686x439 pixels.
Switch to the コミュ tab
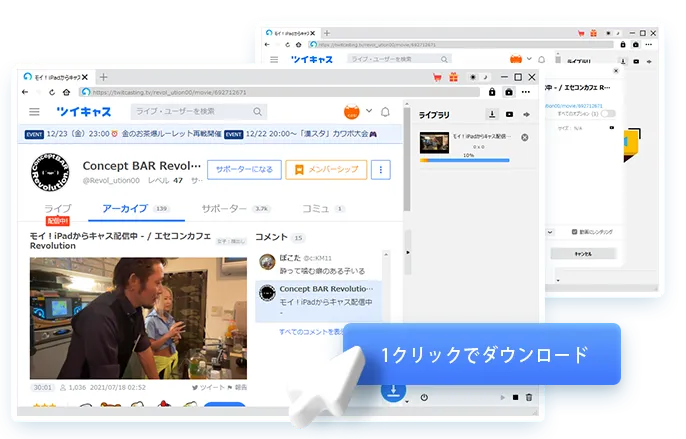[x=323, y=209]
